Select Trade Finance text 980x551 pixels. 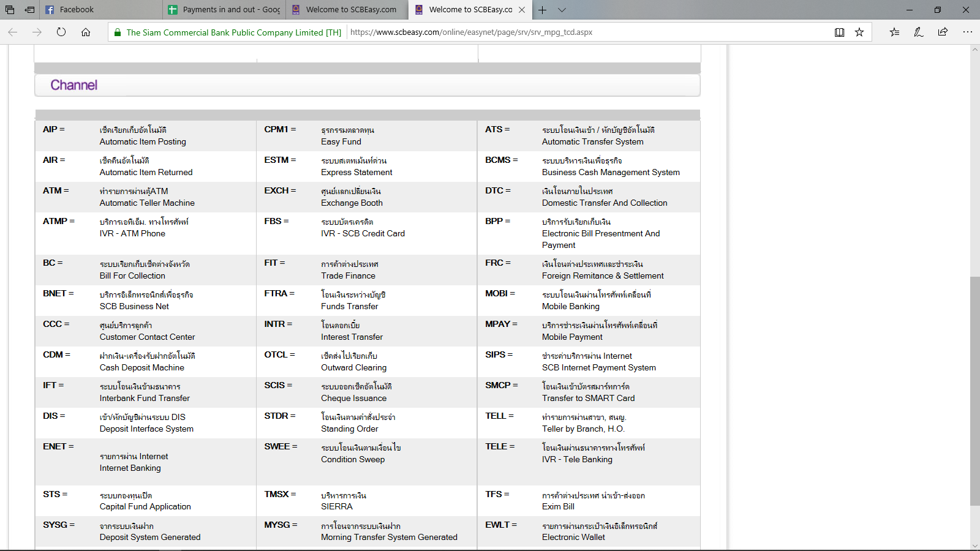pyautogui.click(x=348, y=275)
